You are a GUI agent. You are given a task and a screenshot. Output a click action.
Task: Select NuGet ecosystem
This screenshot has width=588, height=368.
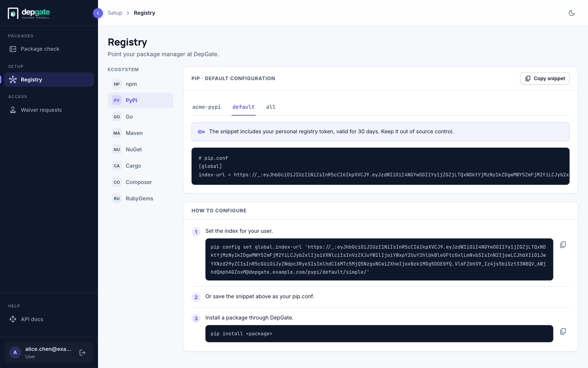coord(140,149)
